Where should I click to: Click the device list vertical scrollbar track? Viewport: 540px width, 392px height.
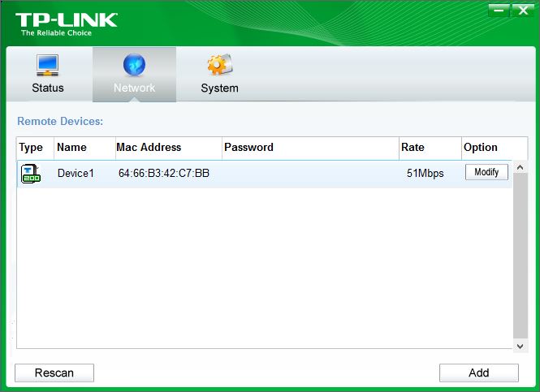point(521,260)
